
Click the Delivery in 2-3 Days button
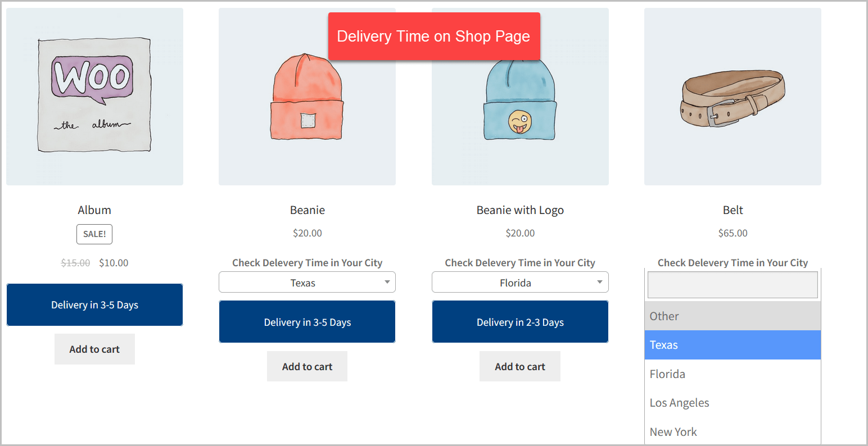click(519, 321)
